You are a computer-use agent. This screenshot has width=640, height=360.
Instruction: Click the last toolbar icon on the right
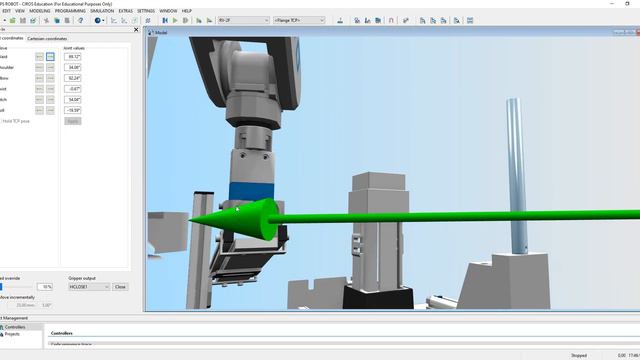[x=470, y=20]
